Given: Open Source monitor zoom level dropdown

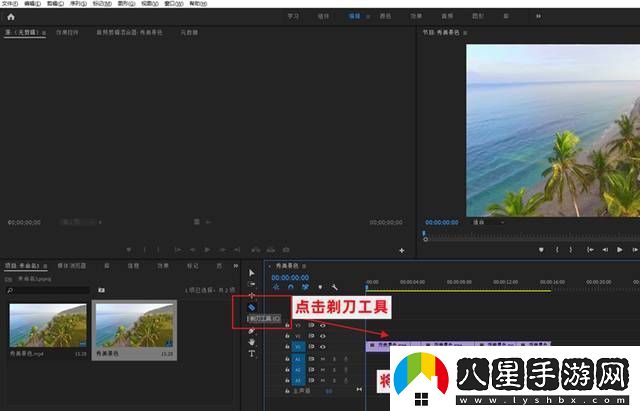Looking at the screenshot, I should [x=81, y=222].
